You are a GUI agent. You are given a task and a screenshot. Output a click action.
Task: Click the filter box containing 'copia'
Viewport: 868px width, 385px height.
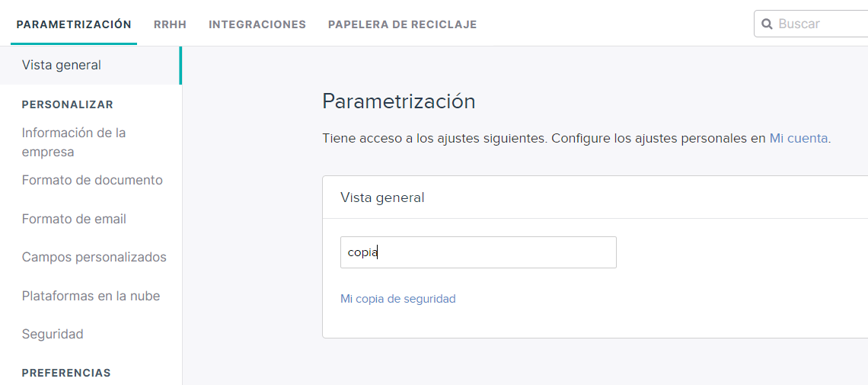(x=478, y=252)
